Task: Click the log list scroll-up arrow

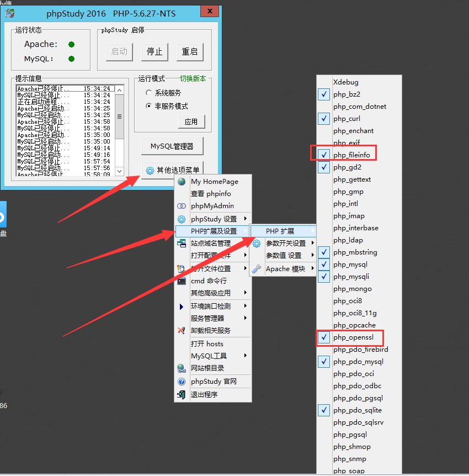Action: click(x=120, y=90)
